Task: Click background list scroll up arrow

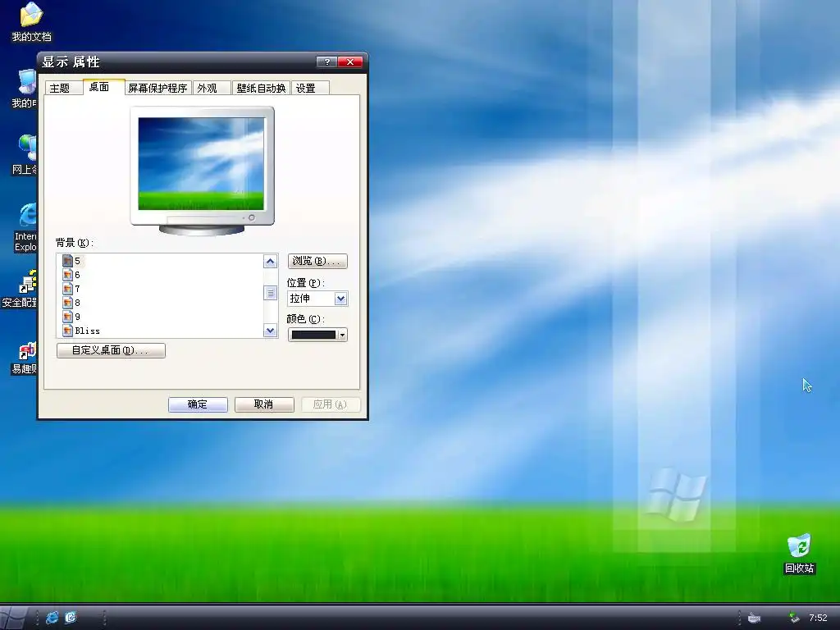Action: [x=270, y=262]
